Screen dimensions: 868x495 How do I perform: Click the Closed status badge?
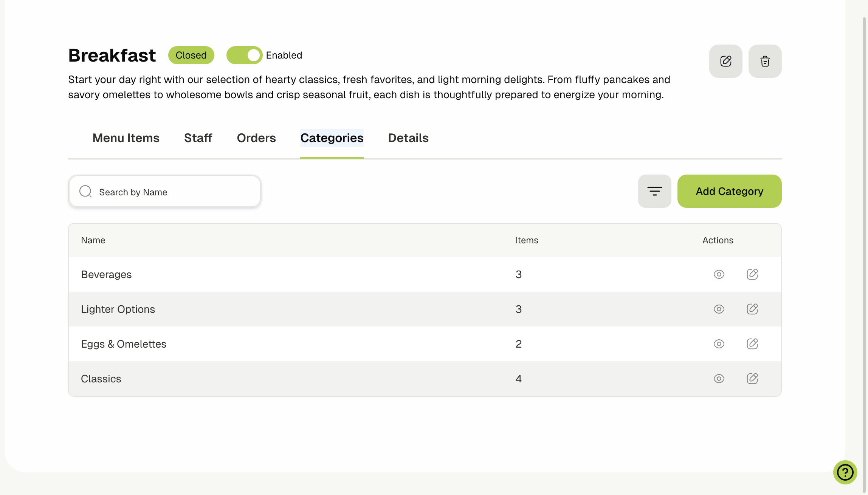pos(191,55)
